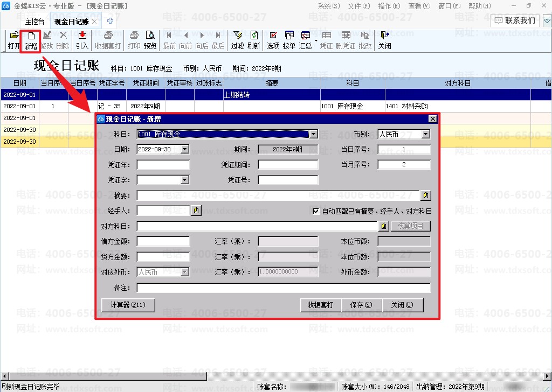Viewport: 552px width, 392px height.
Task: Click the add-tab plus icon
Action: pos(110,21)
